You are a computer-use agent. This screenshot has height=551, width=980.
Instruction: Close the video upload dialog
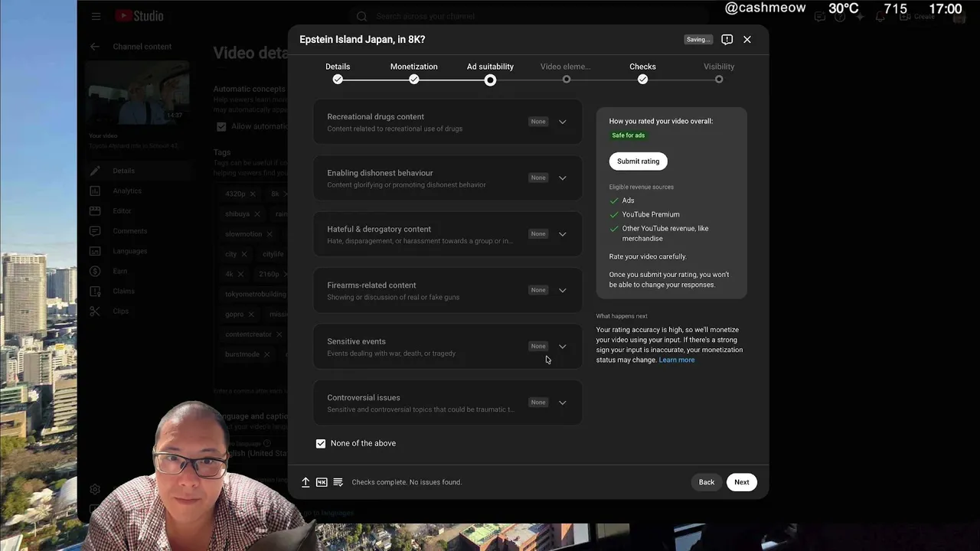747,40
